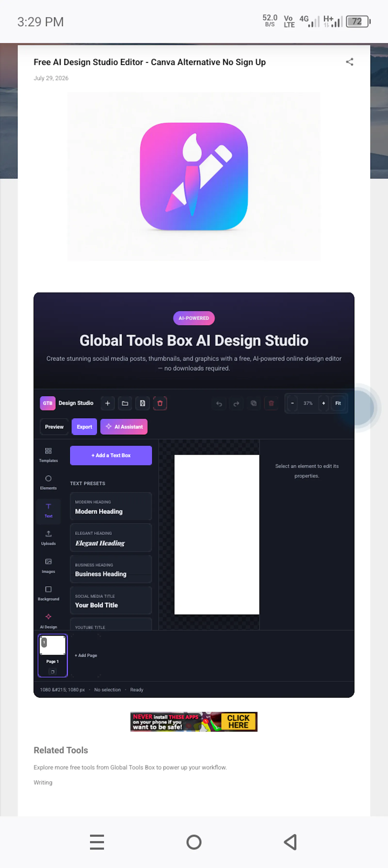Open the Images panel

pos(48,566)
